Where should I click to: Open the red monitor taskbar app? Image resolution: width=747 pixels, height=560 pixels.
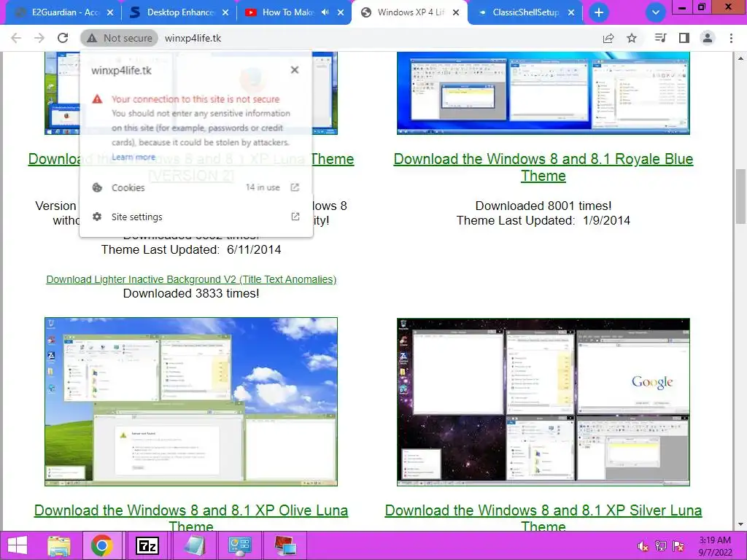[285, 545]
